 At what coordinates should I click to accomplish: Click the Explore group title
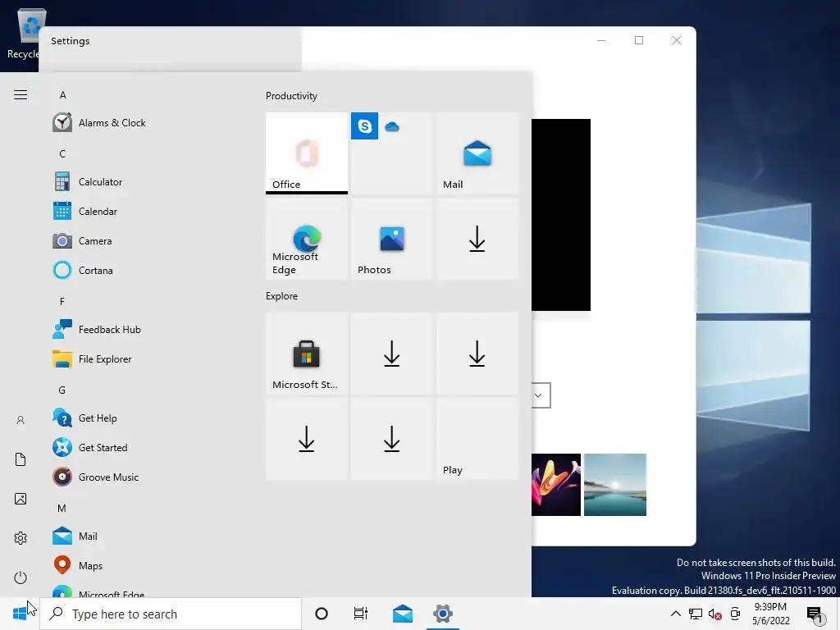[x=282, y=295]
